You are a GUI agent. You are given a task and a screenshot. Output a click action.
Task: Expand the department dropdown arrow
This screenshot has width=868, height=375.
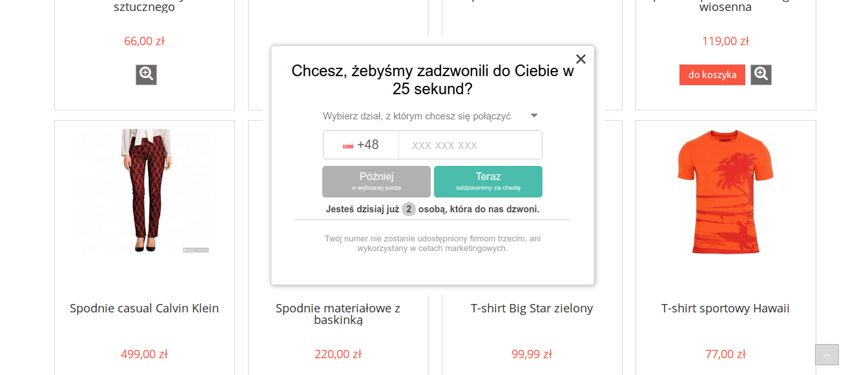[534, 116]
